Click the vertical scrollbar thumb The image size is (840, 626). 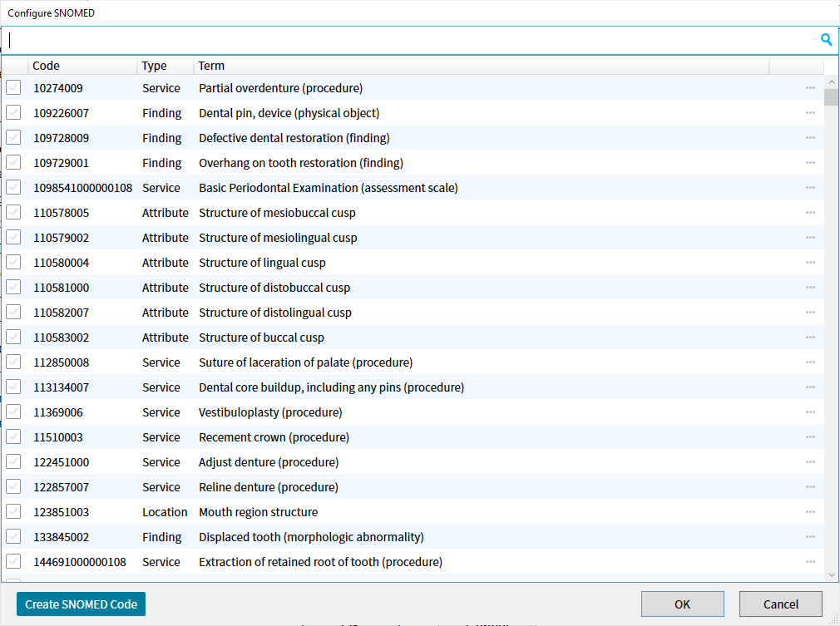(x=832, y=97)
